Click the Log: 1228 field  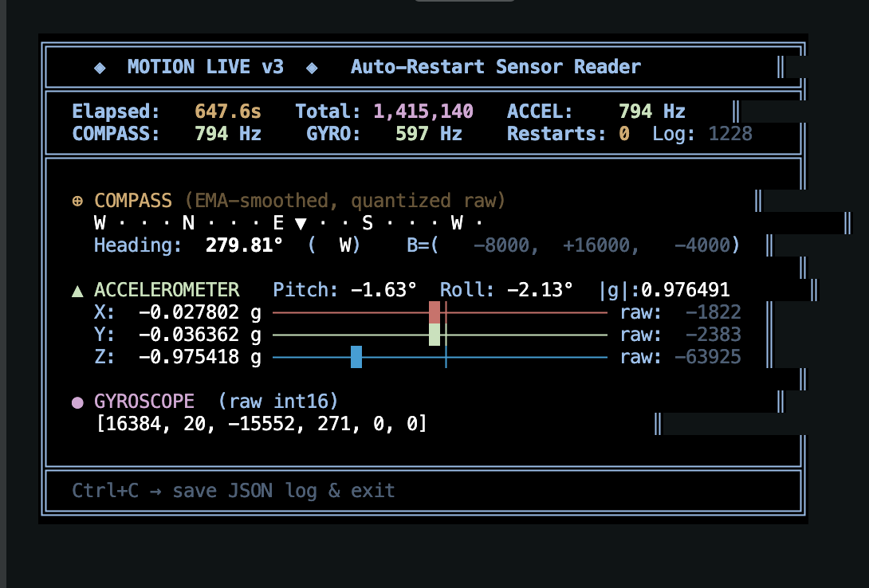tap(700, 134)
